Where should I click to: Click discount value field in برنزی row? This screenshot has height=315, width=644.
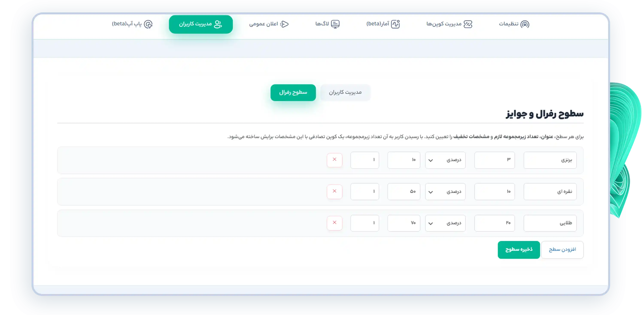pos(404,160)
